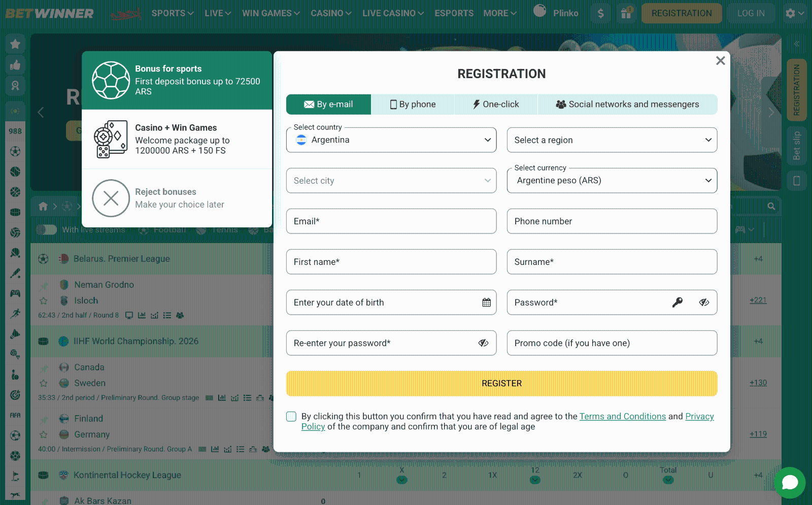Open the date of birth calendar icon
Image resolution: width=812 pixels, height=505 pixels.
coord(486,302)
